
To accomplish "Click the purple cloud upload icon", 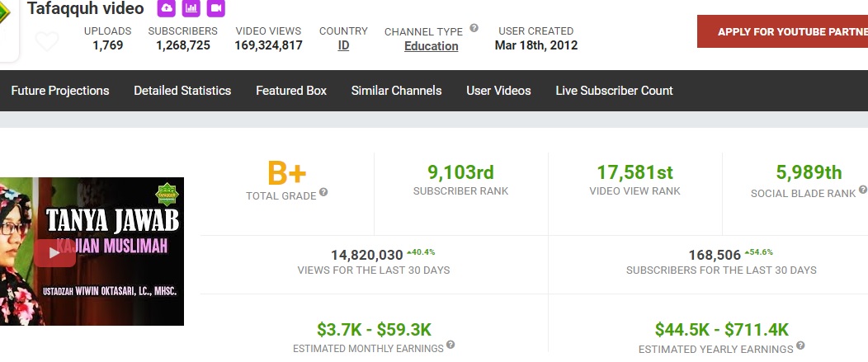I will tap(166, 7).
